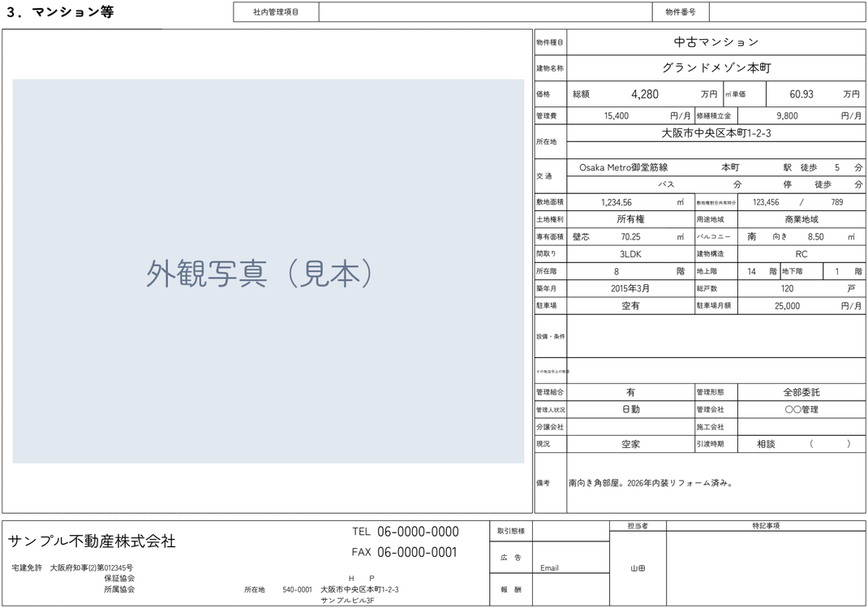Screen dimensions: 868x608
Task: Click the TEL number 06-0000-0000
Action: [x=418, y=532]
